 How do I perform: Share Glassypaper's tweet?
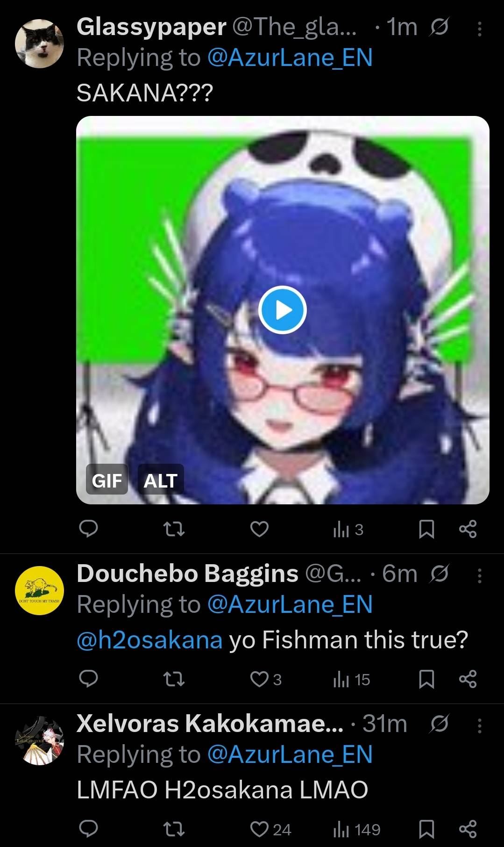468,529
